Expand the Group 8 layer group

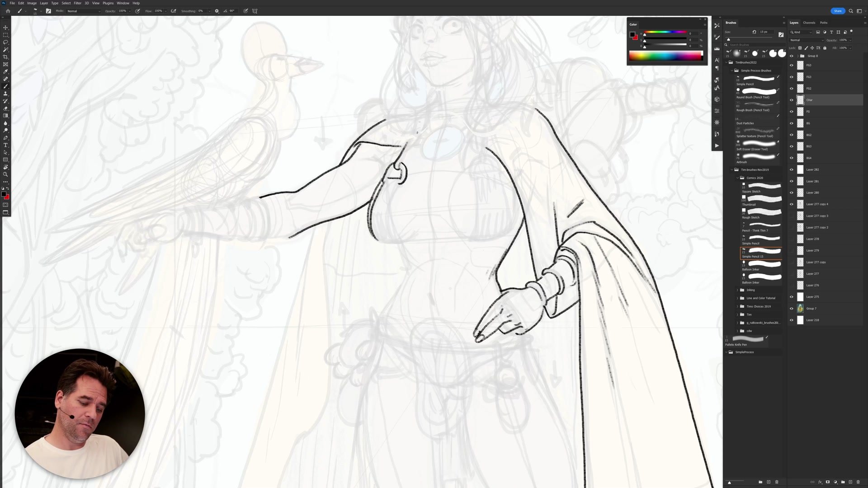coord(797,56)
